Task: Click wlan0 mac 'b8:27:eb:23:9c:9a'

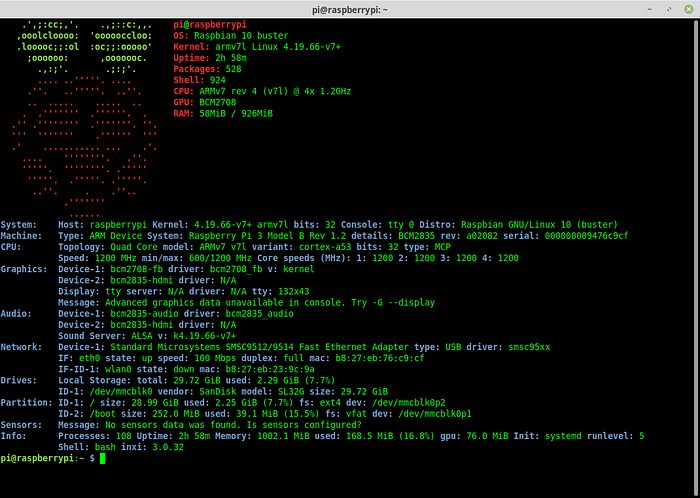Action: (270, 369)
